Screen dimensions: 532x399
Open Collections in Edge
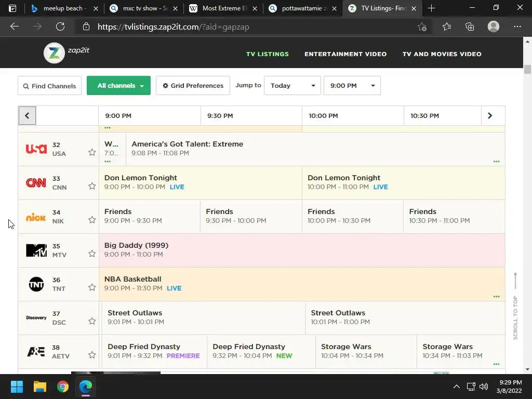point(470,26)
